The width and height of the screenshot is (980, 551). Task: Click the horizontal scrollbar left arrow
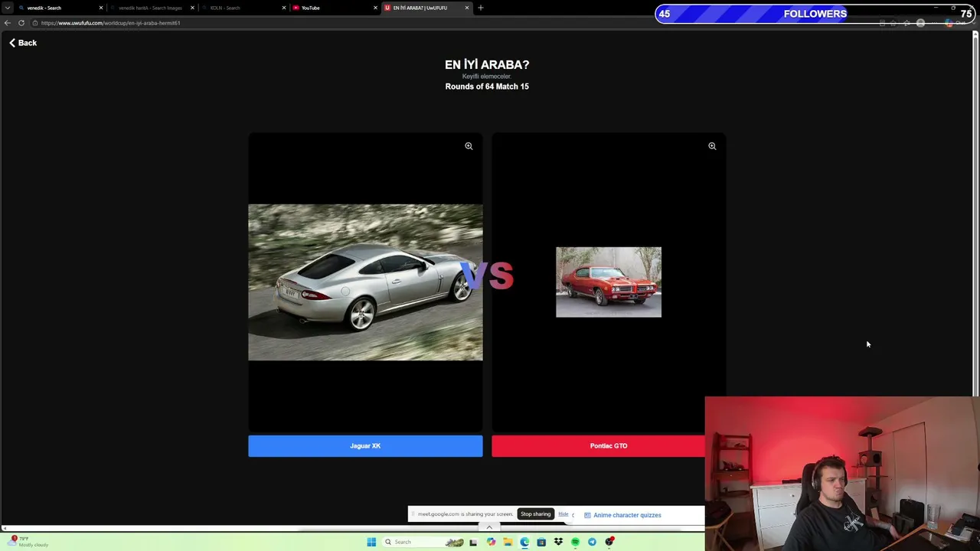4,528
